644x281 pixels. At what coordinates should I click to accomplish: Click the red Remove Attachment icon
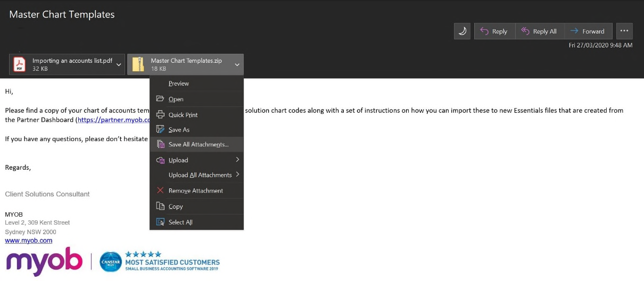tap(160, 191)
